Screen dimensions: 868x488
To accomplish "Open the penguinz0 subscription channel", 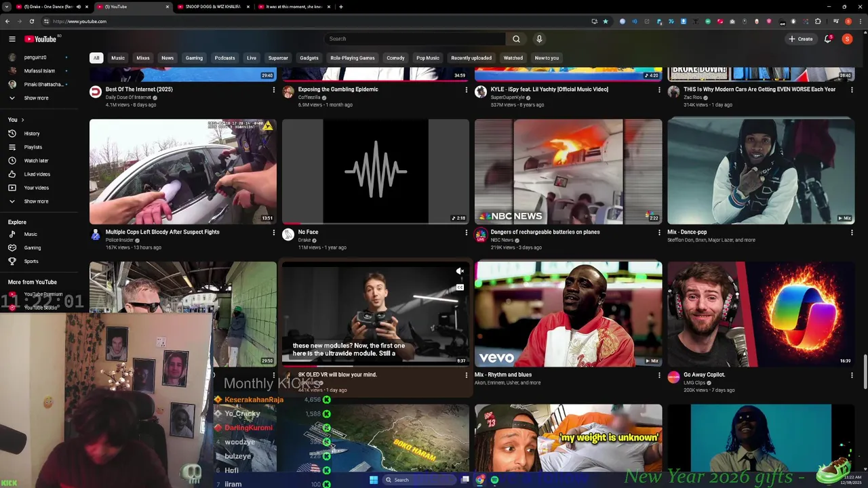I will (x=35, y=58).
